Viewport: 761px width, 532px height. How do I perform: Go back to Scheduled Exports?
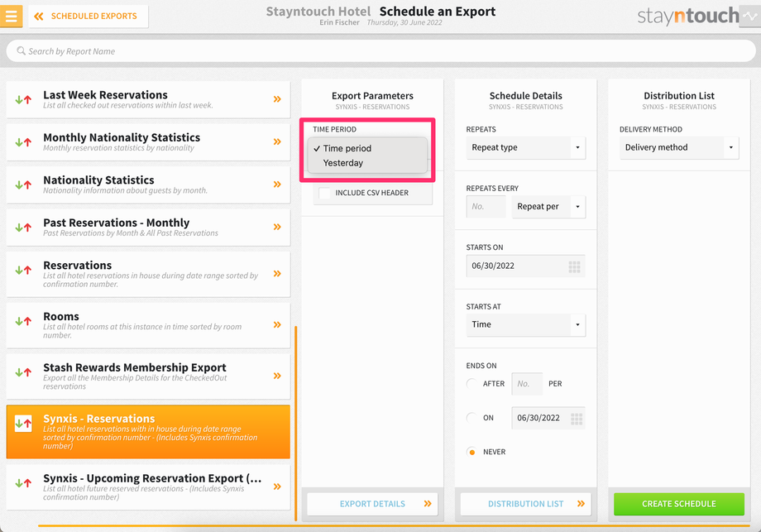(89, 16)
